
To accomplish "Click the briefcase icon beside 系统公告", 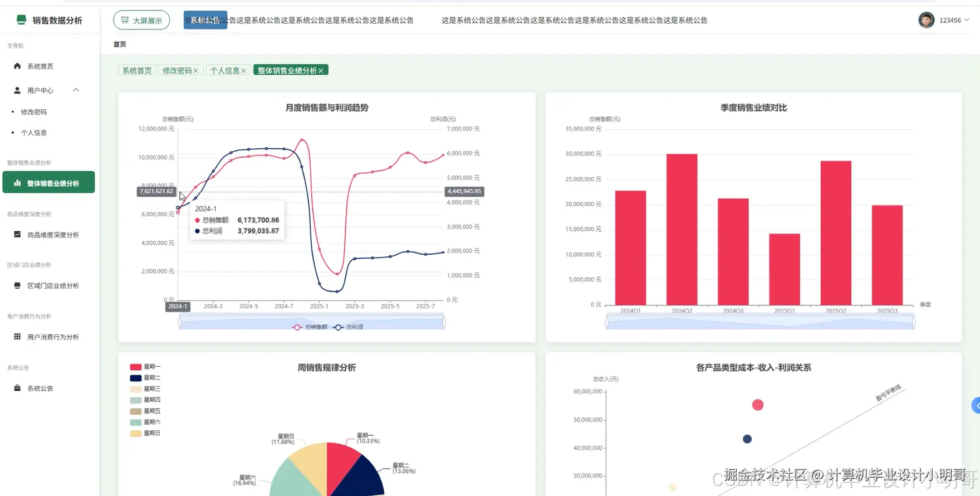I will 17,388.
